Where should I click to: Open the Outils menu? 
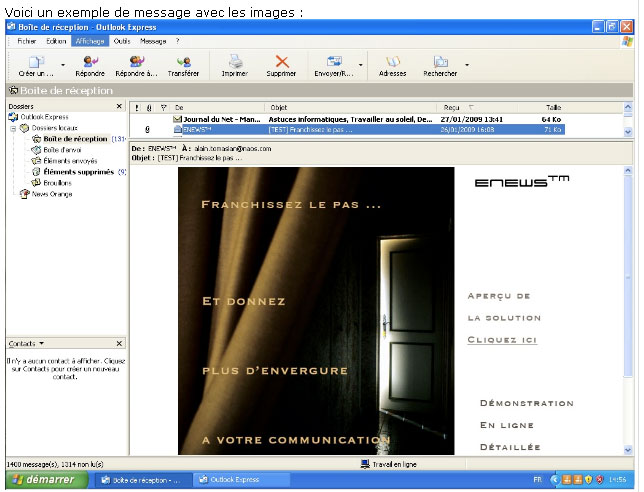pos(122,42)
